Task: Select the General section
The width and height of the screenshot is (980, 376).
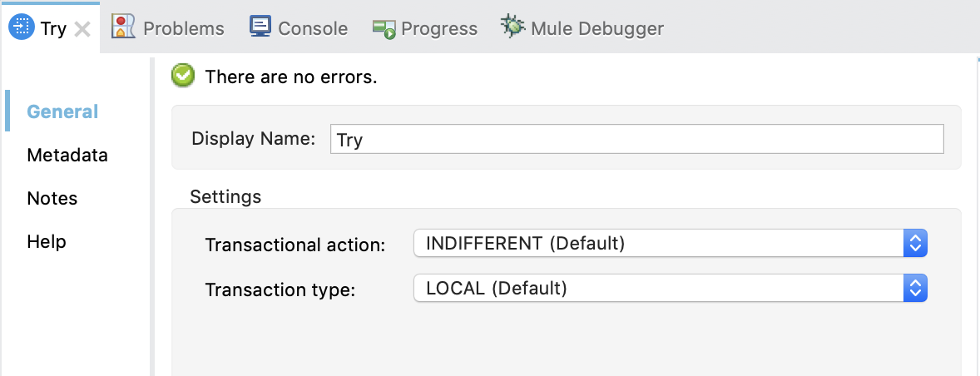Action: [62, 111]
